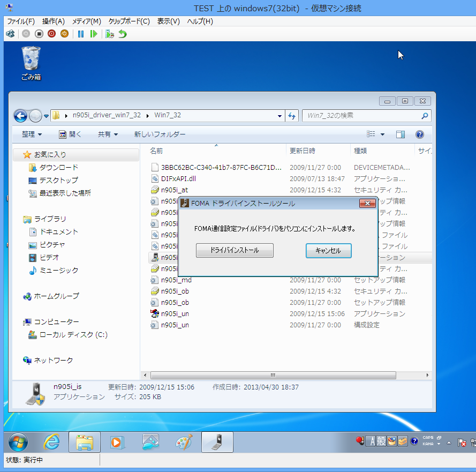
Task: Click the Win7_32 search field
Action: 361,115
